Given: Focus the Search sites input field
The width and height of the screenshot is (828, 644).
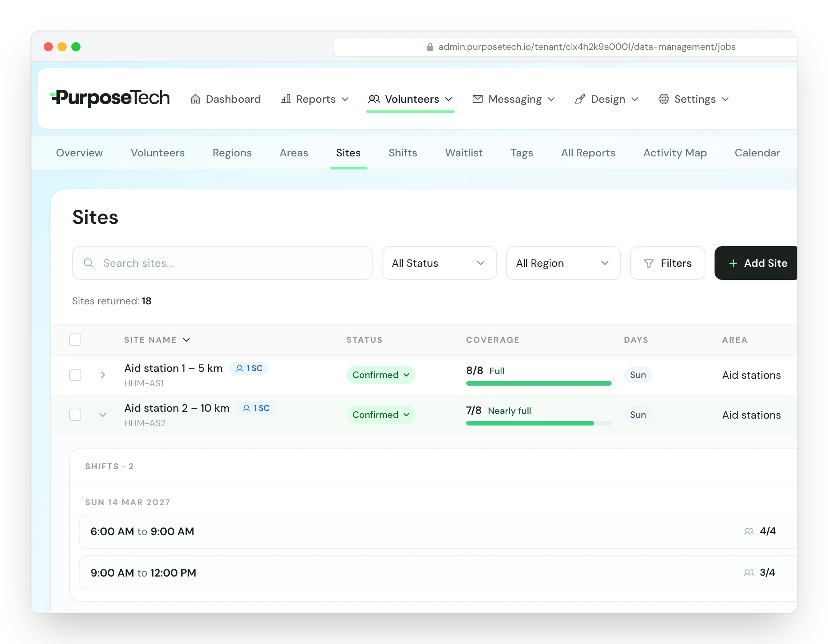Looking at the screenshot, I should (222, 263).
